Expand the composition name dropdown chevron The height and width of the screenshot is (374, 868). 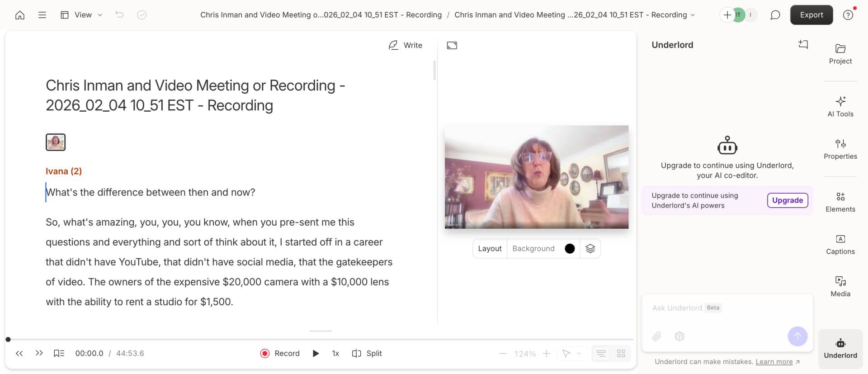pyautogui.click(x=693, y=15)
